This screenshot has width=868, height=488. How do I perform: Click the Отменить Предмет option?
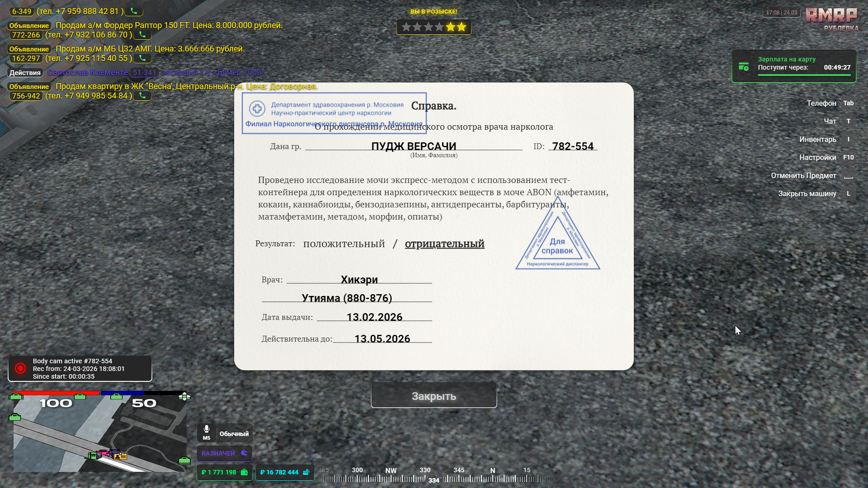[803, 175]
